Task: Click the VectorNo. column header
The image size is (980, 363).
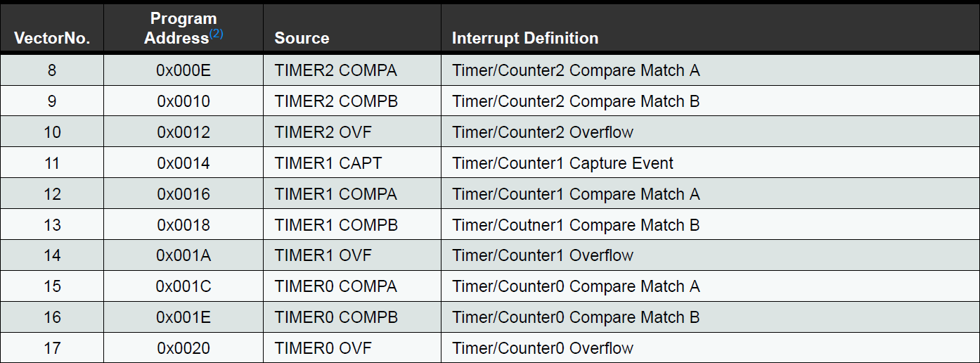Action: [52, 38]
